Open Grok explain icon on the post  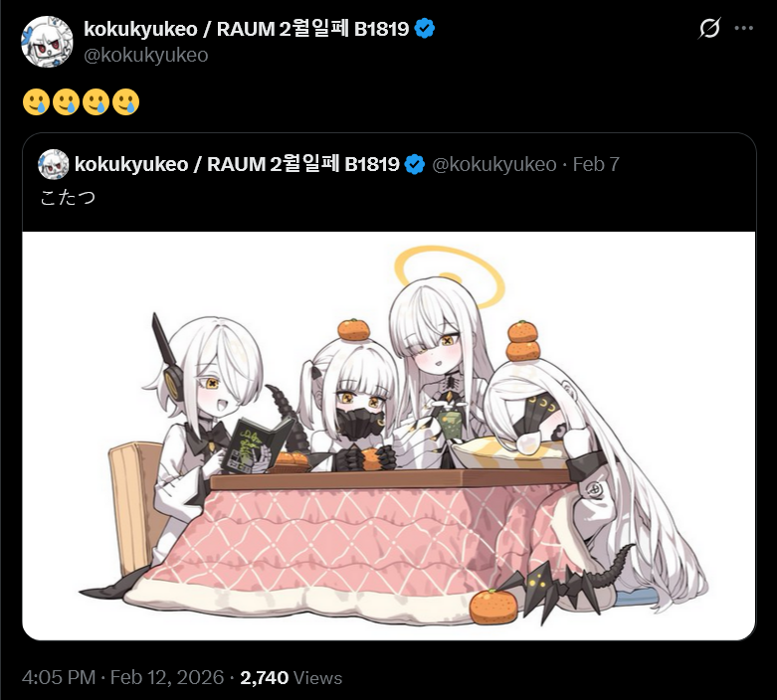pos(709,28)
